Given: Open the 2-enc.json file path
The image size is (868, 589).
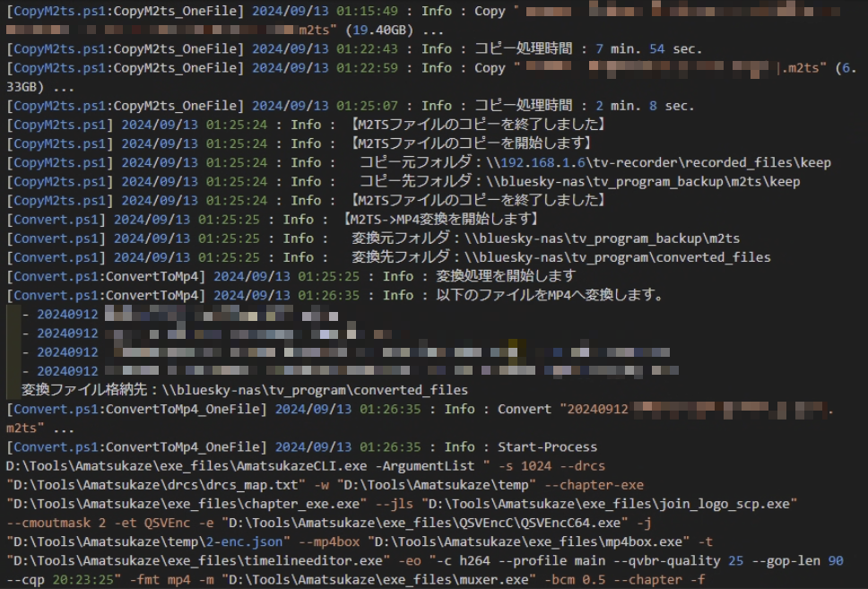Looking at the screenshot, I should (147, 541).
